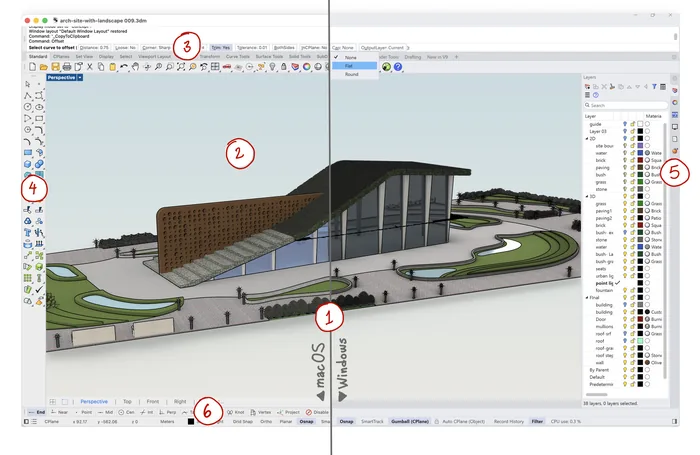Choose the arrow Select tool in left sidebar
Image resolution: width=700 pixels, height=455 pixels.
pos(28,84)
